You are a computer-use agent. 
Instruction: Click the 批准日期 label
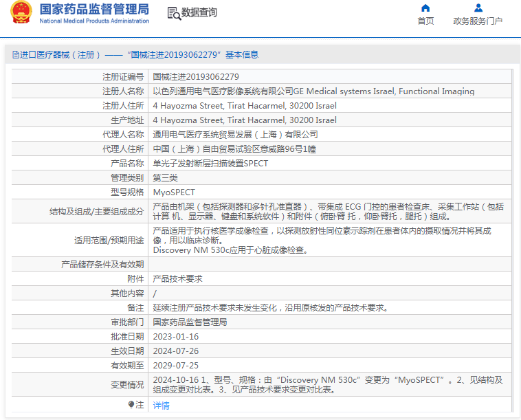click(127, 337)
